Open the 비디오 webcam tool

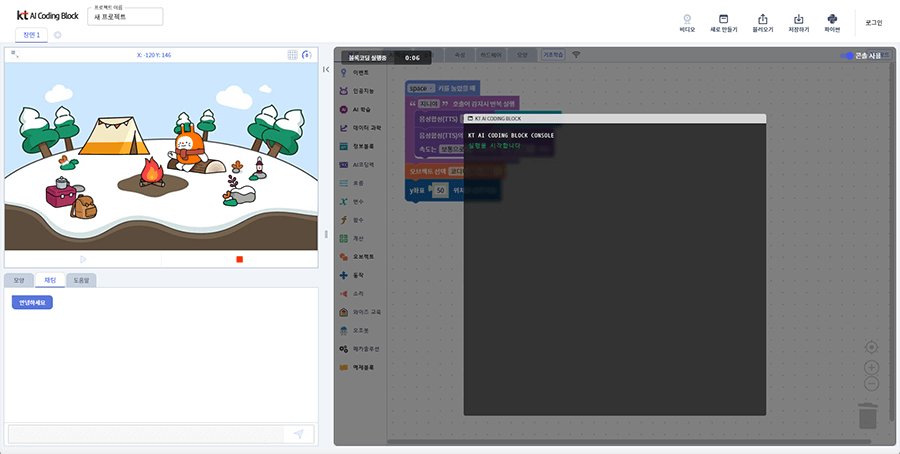[x=687, y=24]
